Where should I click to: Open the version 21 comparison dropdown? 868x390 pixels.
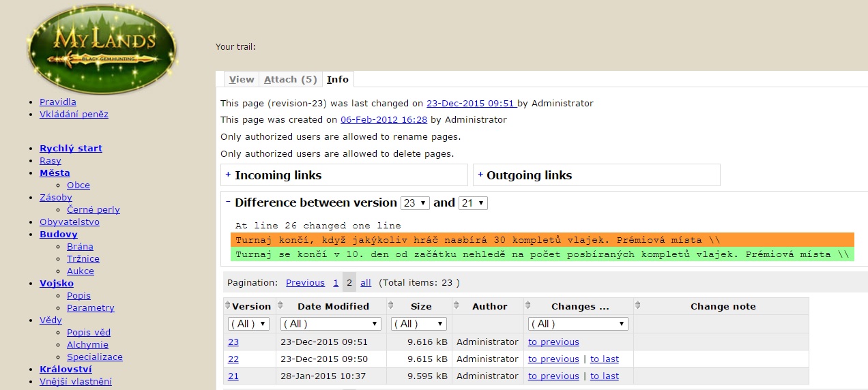[x=473, y=203]
